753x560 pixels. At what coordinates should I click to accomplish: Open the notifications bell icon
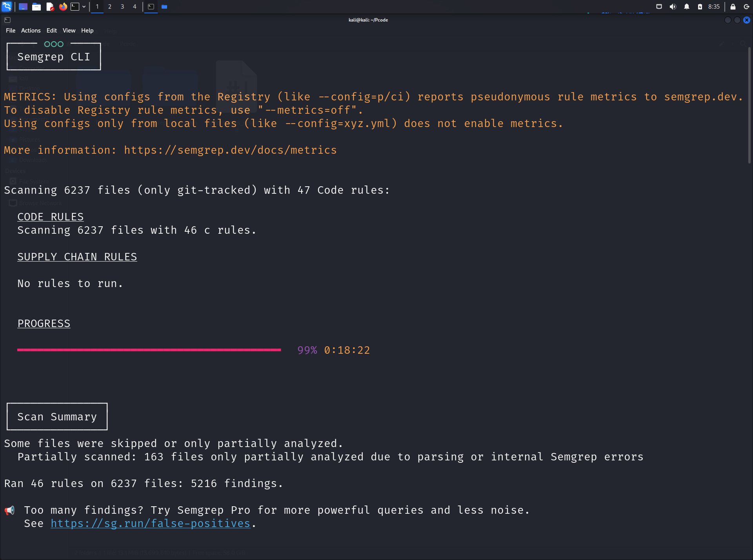687,7
